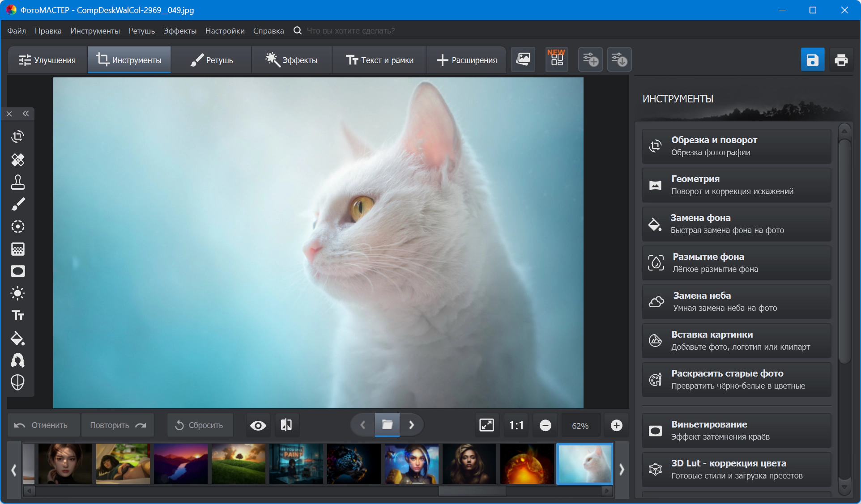Viewport: 861px width, 504px height.
Task: Collapse the left toolbar with double chevron
Action: (x=26, y=114)
